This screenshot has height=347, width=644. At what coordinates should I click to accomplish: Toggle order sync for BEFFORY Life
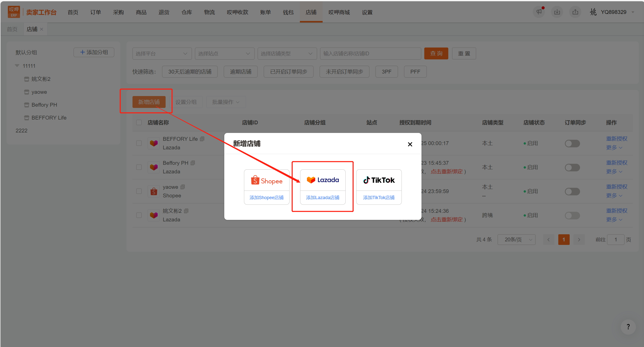point(572,144)
